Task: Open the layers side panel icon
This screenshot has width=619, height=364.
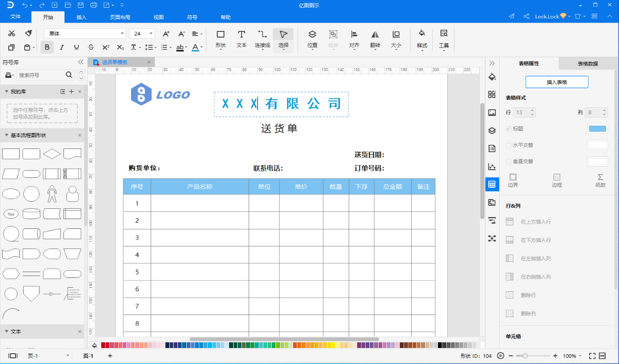Action: [492, 130]
